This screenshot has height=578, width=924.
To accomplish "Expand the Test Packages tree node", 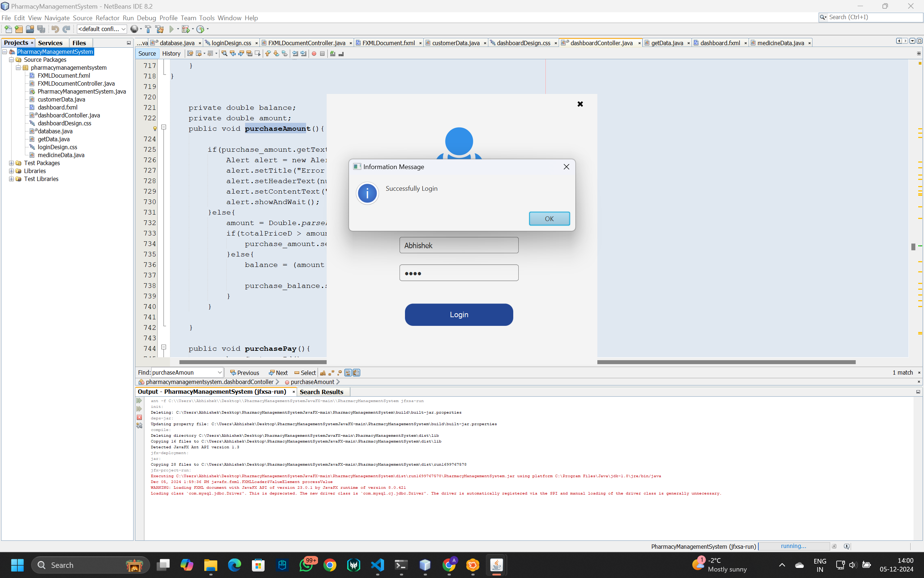I will tap(12, 163).
